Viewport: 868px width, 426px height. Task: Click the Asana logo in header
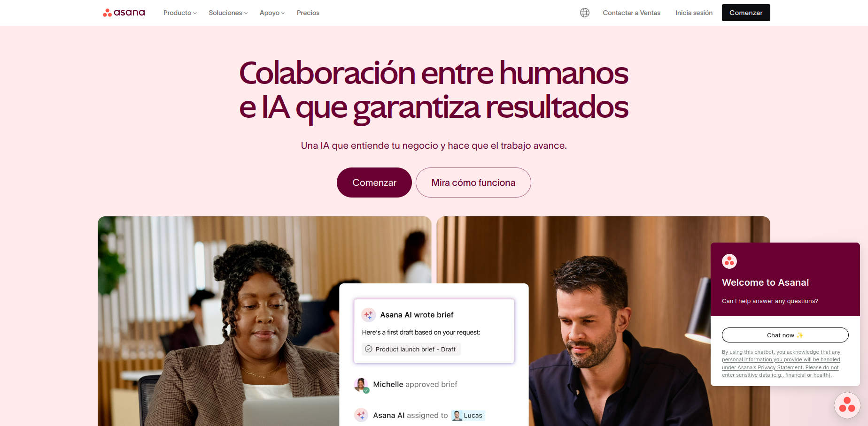[124, 13]
